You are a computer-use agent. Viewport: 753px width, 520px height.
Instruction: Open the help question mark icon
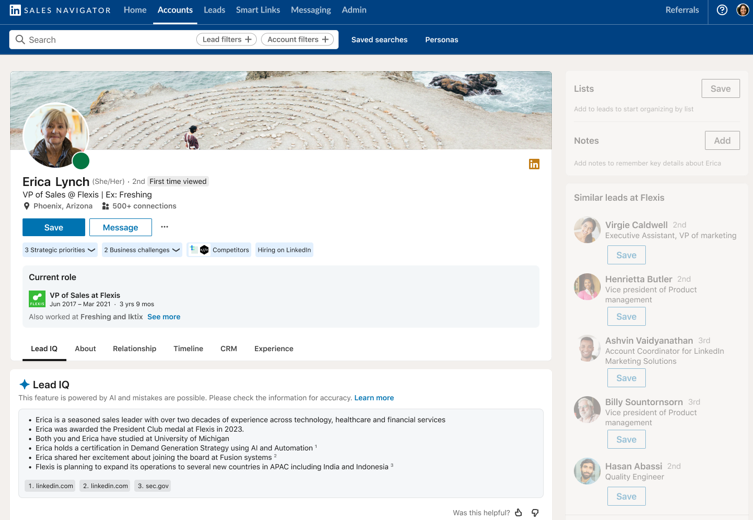click(722, 10)
